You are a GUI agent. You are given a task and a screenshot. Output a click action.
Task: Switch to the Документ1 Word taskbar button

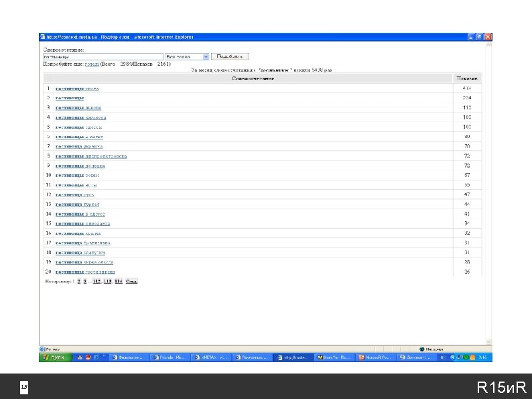pyautogui.click(x=417, y=357)
